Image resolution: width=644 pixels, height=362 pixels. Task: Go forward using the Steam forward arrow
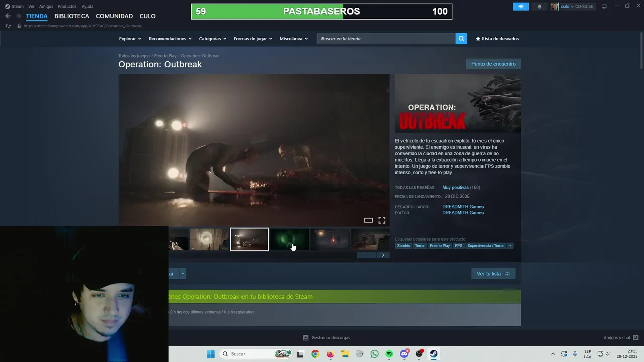(18, 16)
